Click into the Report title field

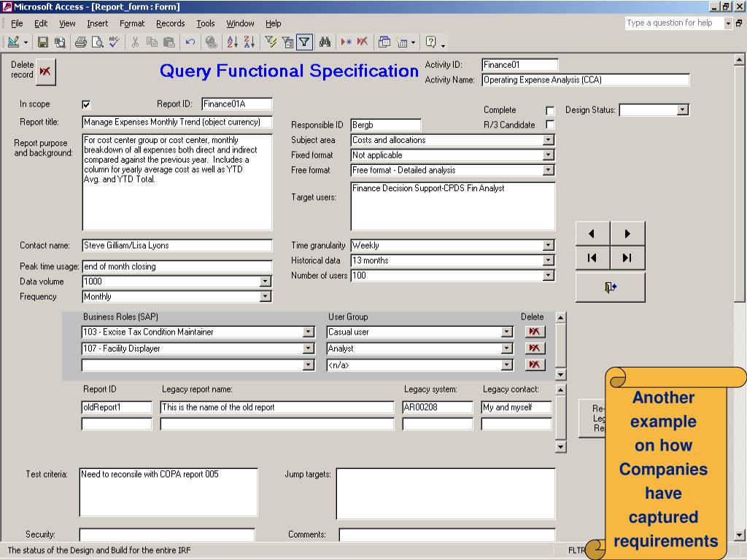[177, 122]
